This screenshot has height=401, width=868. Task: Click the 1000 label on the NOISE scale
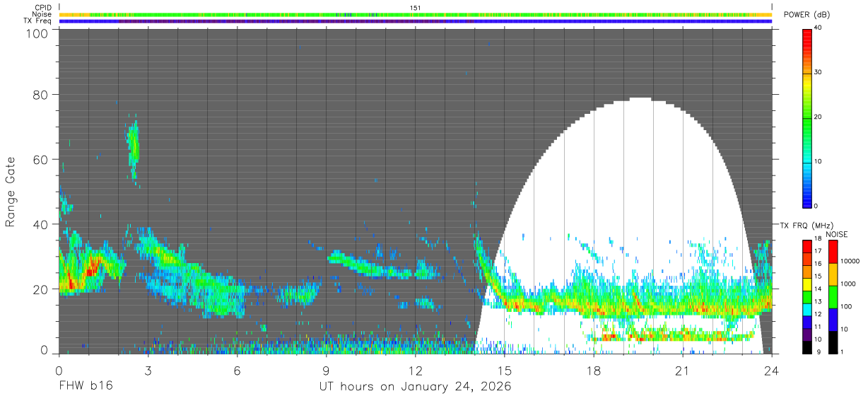(x=848, y=284)
